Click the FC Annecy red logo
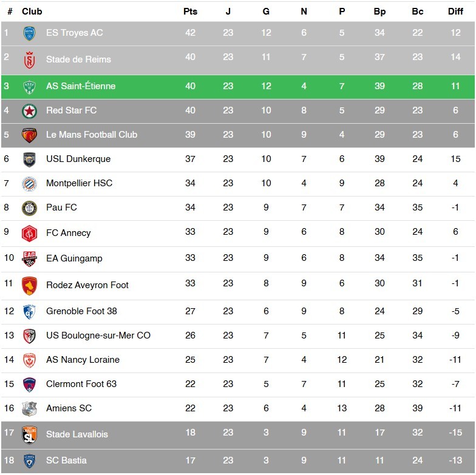The width and height of the screenshot is (476, 475). [29, 233]
